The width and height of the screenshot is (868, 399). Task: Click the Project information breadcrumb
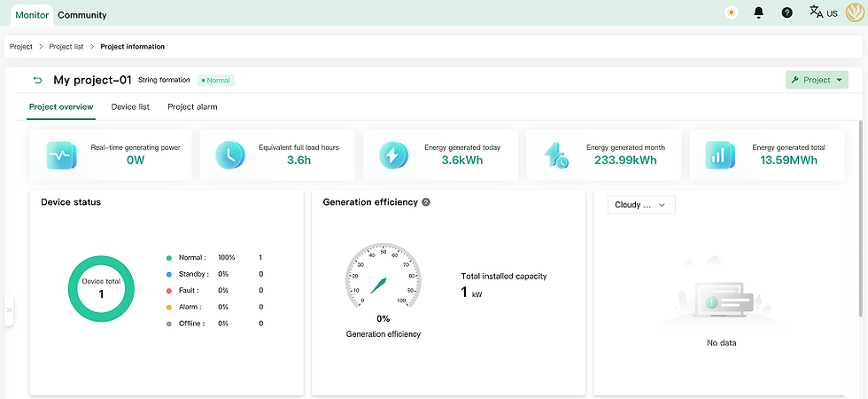(132, 46)
